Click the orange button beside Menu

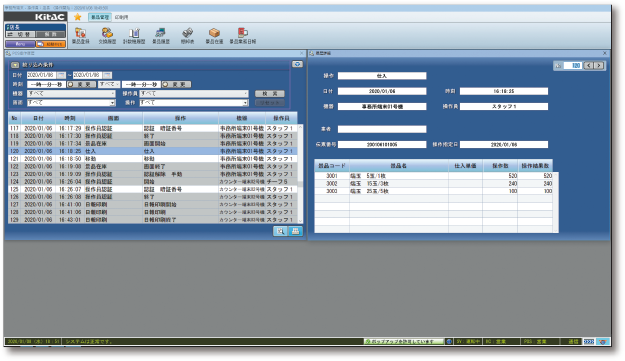coord(51,44)
